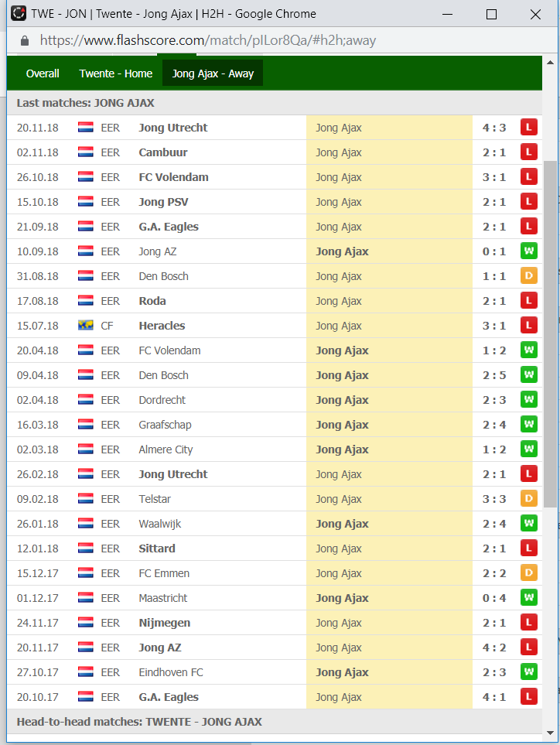Click the W badge in Almere City row
Viewport: 560px width, 745px height.
pos(528,449)
